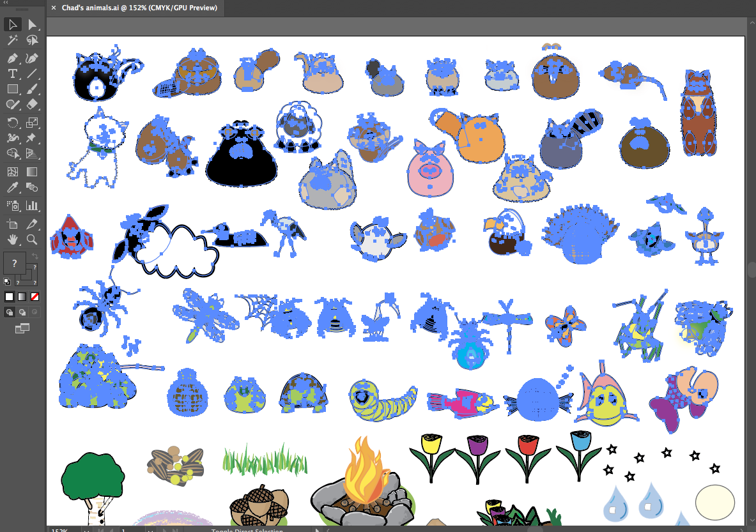Screen dimensions: 756x532
Task: Select the Eraser tool
Action: (34, 105)
